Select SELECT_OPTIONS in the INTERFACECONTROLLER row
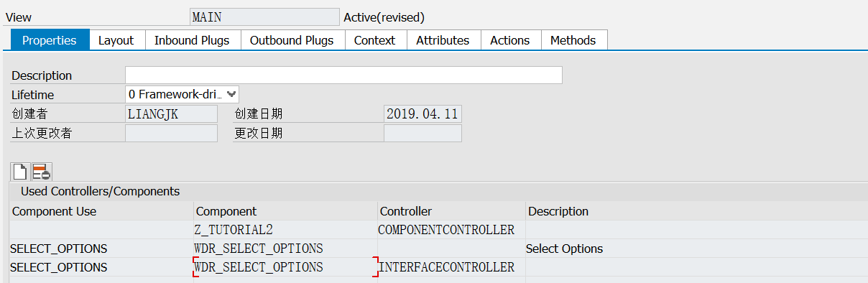This screenshot has height=283, width=868. (101, 267)
